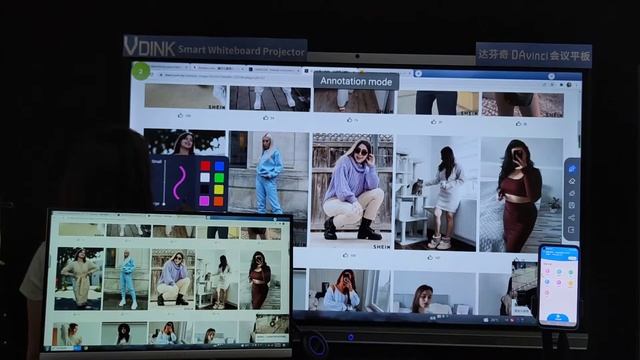Like the white dress with cat photo

pos(430,258)
